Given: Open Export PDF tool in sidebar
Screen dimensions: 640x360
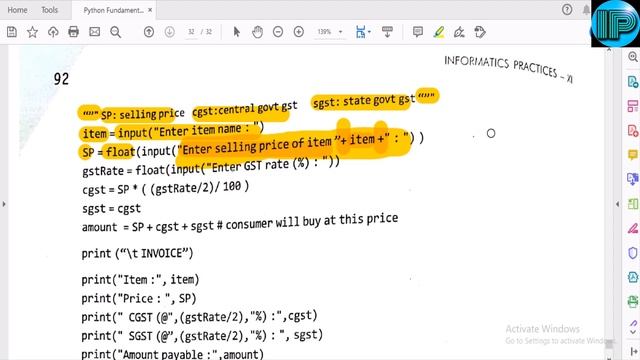Looking at the screenshot, I should click(633, 82).
